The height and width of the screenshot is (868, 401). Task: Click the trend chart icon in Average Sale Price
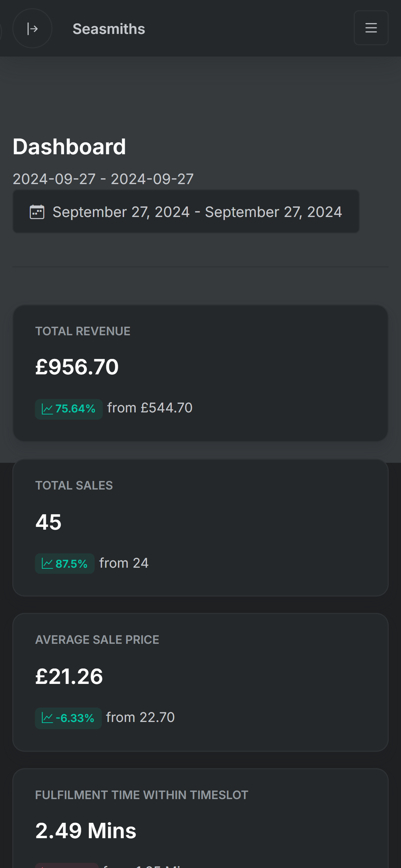(x=47, y=718)
